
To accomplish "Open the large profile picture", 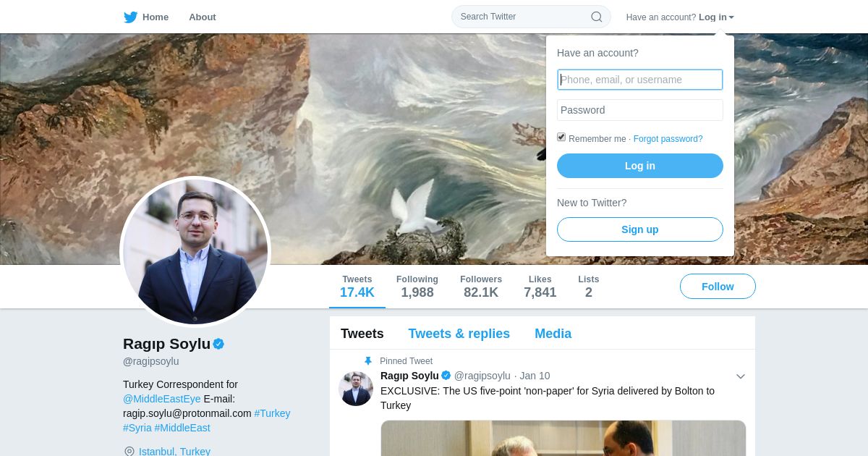I will [x=195, y=252].
